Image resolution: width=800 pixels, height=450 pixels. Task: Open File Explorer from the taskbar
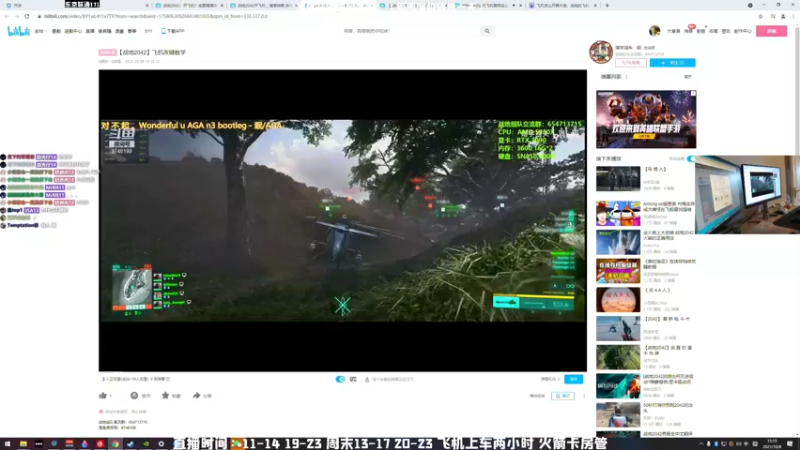23,444
